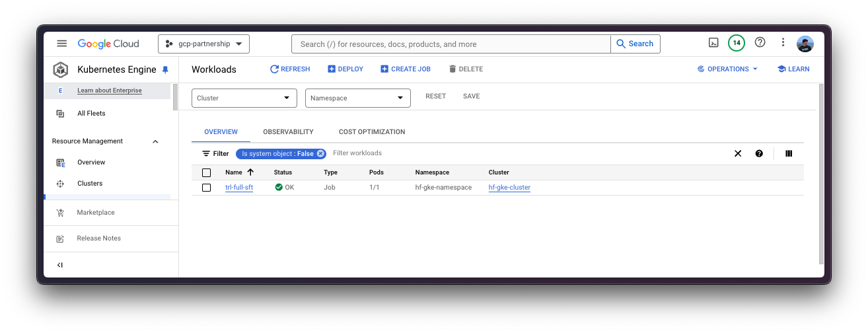Open Release Notes in sidebar

pos(99,239)
